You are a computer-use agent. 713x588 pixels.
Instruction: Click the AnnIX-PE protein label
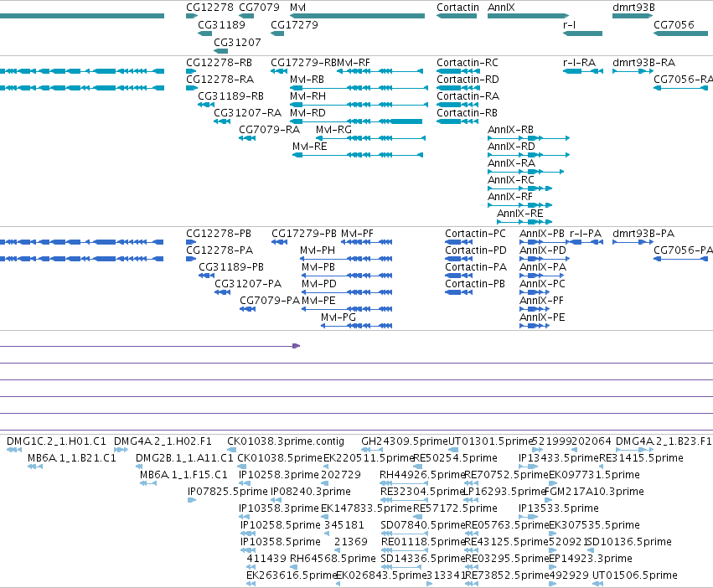(x=542, y=317)
